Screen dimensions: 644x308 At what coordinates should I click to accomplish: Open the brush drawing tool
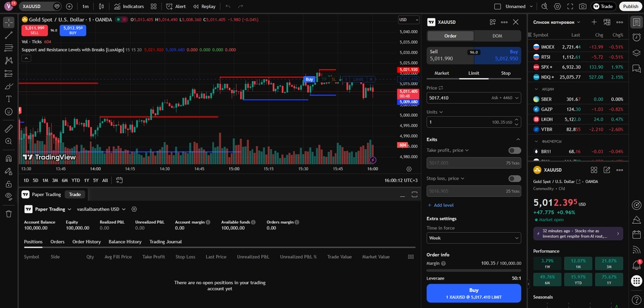[9, 86]
